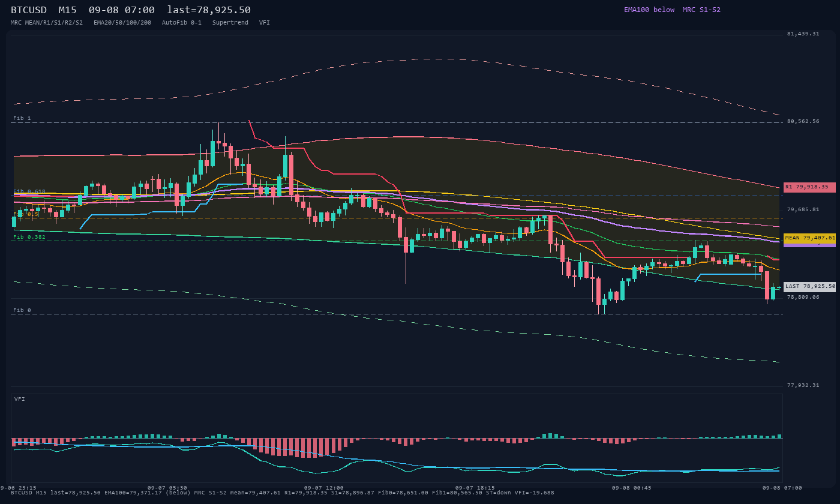Select the "Fib 0.618" level label

pyautogui.click(x=29, y=191)
